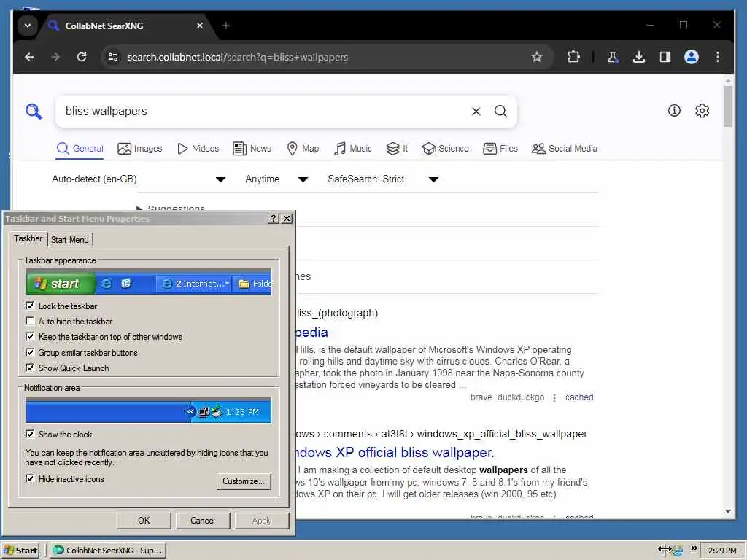Open site information icon in address bar
This screenshot has height=560, width=747.
click(113, 57)
